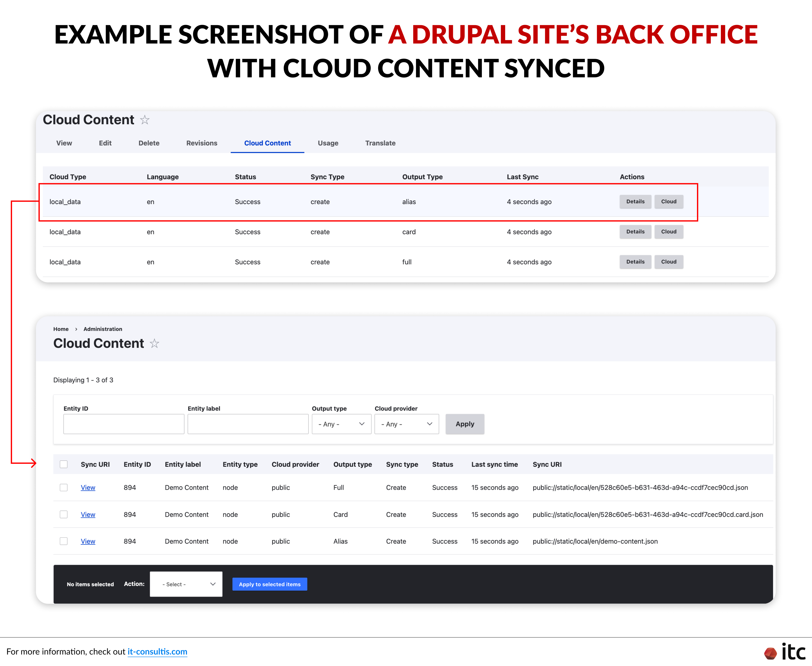The height and width of the screenshot is (666, 812).
Task: Switch to the Revisions tab
Action: [x=202, y=143]
